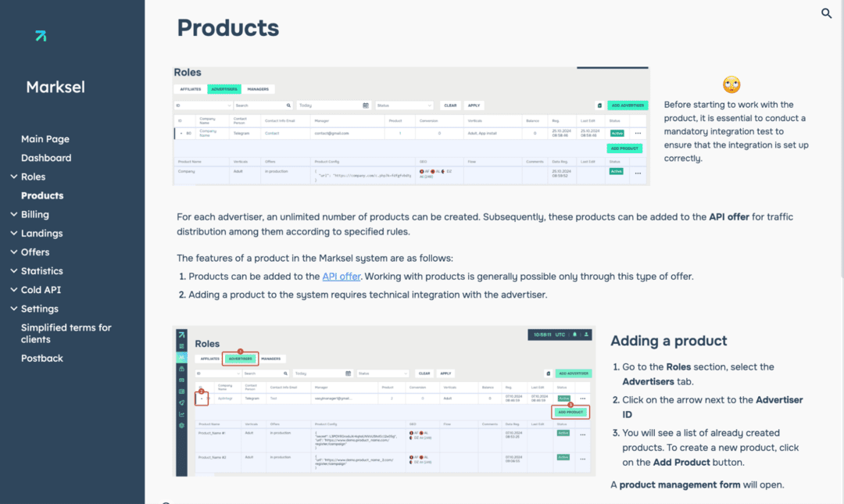Click the Active badge on the Product_Name #1 row

(563, 433)
